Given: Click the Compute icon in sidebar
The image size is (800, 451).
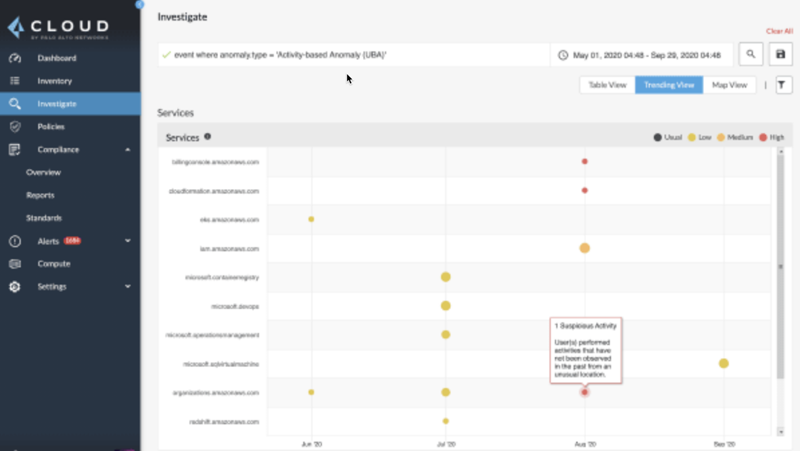Looking at the screenshot, I should tap(15, 264).
